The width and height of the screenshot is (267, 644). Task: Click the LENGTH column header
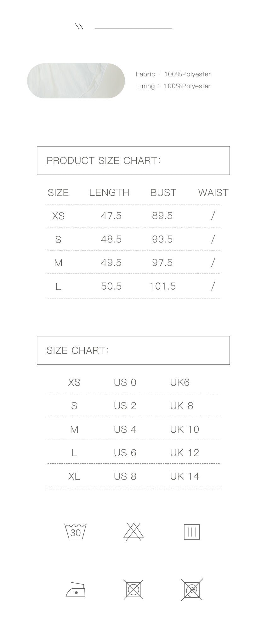(109, 192)
